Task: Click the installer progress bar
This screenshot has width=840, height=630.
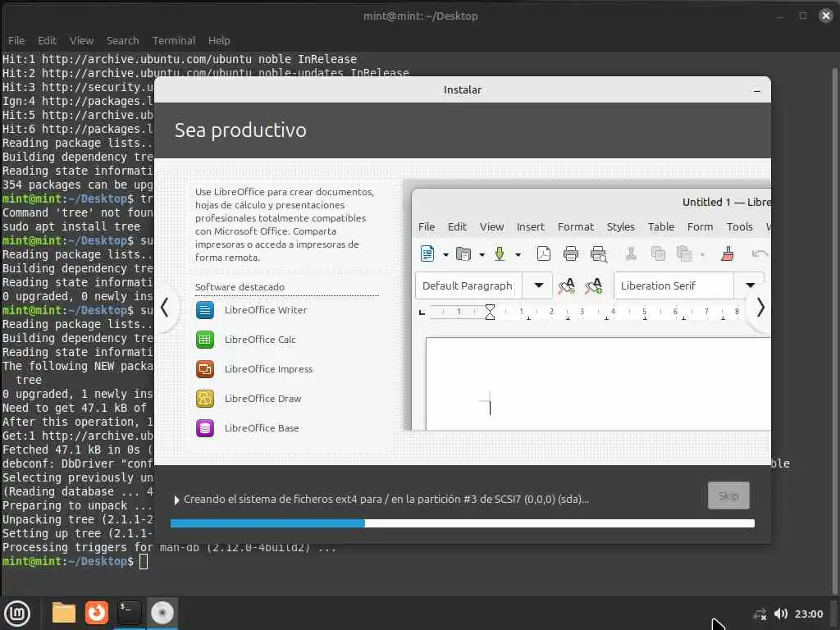Action: [463, 523]
